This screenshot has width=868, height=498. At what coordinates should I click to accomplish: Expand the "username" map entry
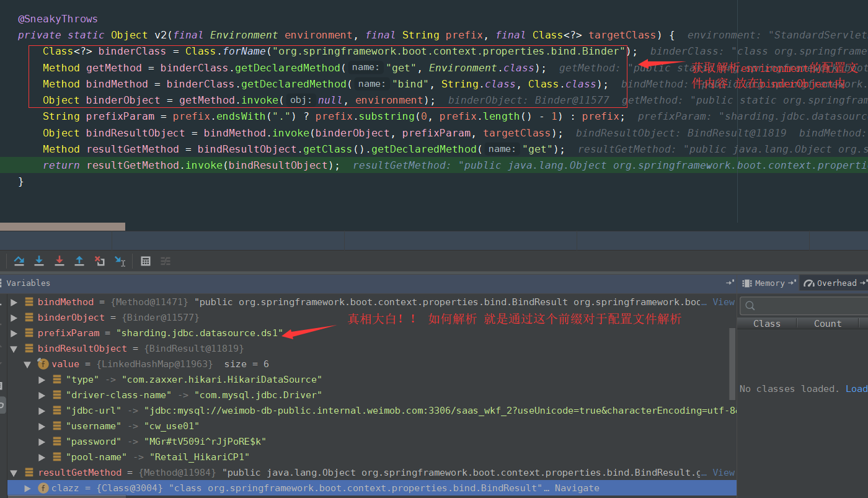pyautogui.click(x=42, y=426)
